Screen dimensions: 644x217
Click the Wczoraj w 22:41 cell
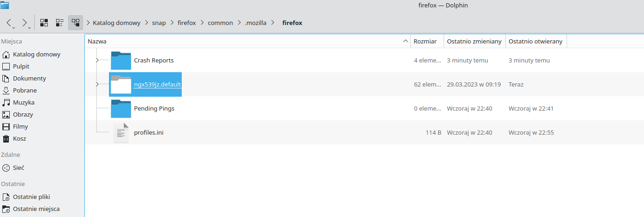point(531,108)
